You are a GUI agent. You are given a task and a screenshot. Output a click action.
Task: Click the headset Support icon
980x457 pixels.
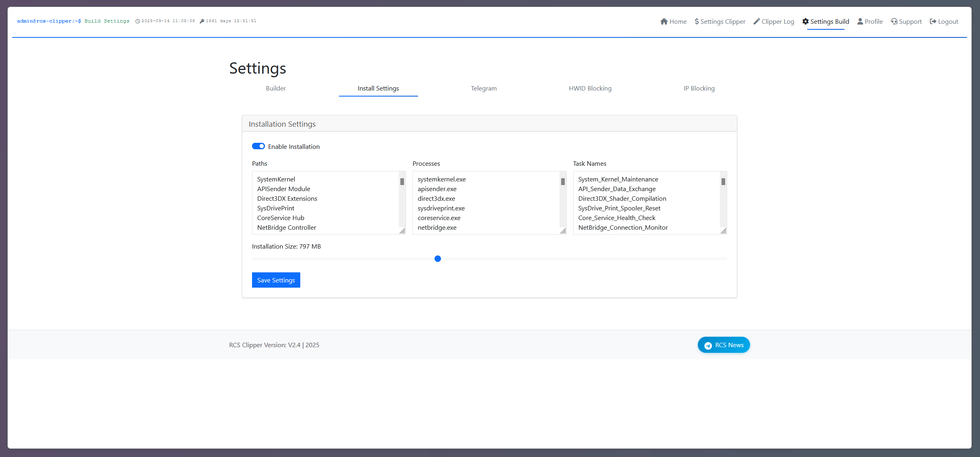pyautogui.click(x=894, y=21)
